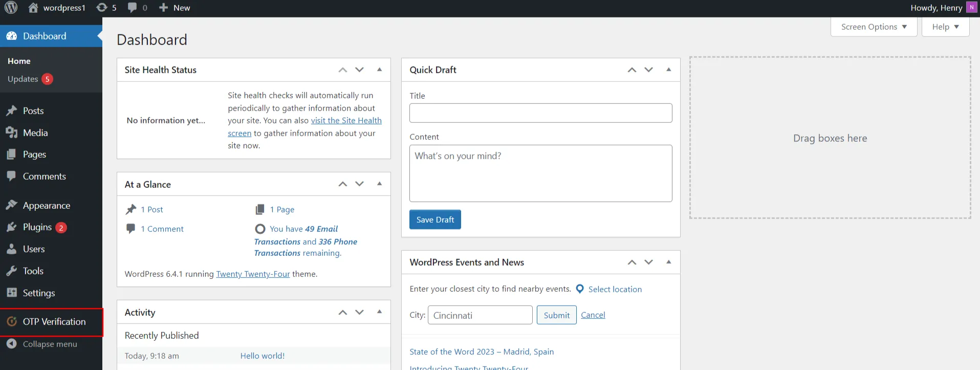Open the Dashboard menu item
This screenshot has height=370, width=980.
(51, 36)
